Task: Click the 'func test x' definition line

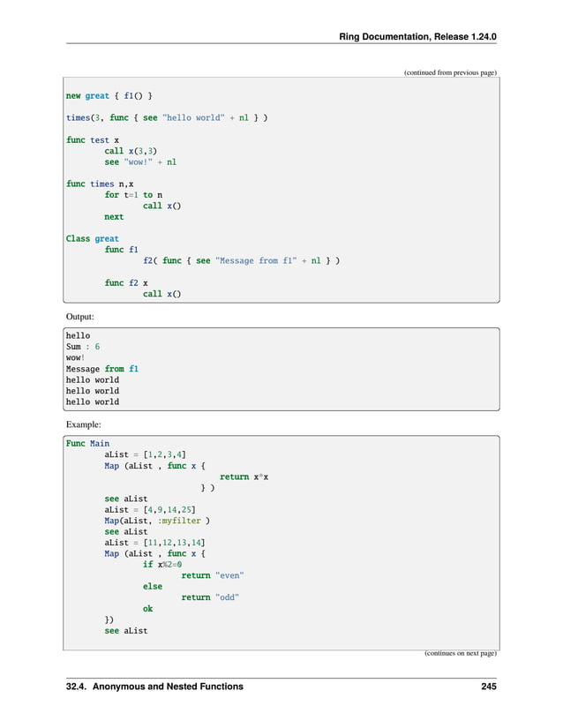Action: coord(93,139)
